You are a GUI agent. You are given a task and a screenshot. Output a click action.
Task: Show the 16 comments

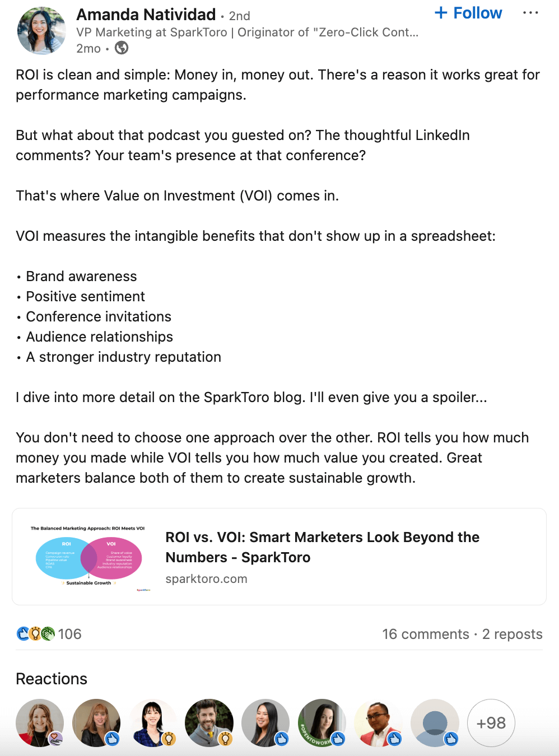[426, 634]
